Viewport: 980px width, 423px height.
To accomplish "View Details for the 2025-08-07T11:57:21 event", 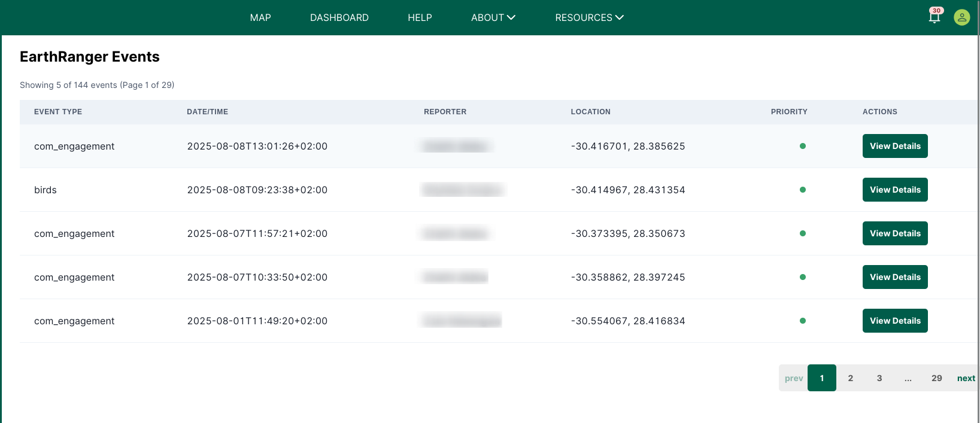I will point(895,233).
